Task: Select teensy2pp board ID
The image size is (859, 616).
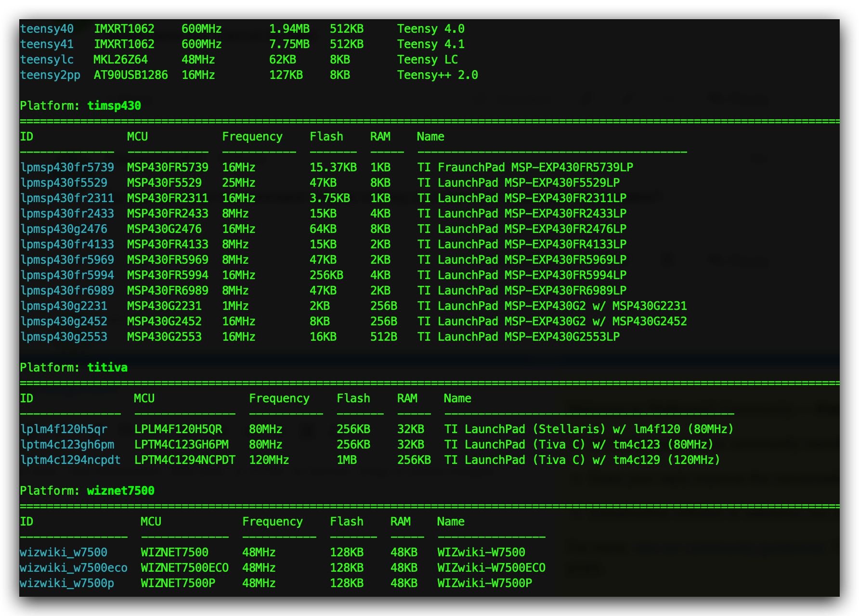Action: pos(50,75)
